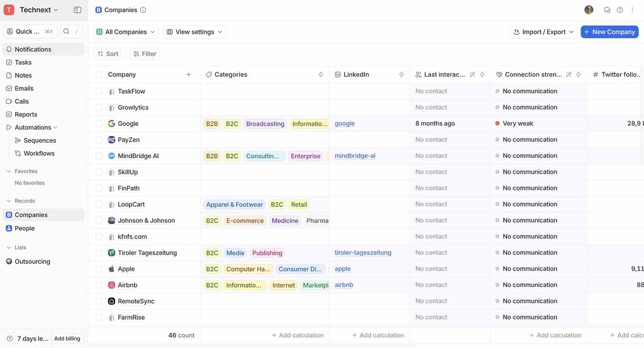Open Workflows under Automations
Viewport: 644px width, 348px height.
(x=39, y=154)
